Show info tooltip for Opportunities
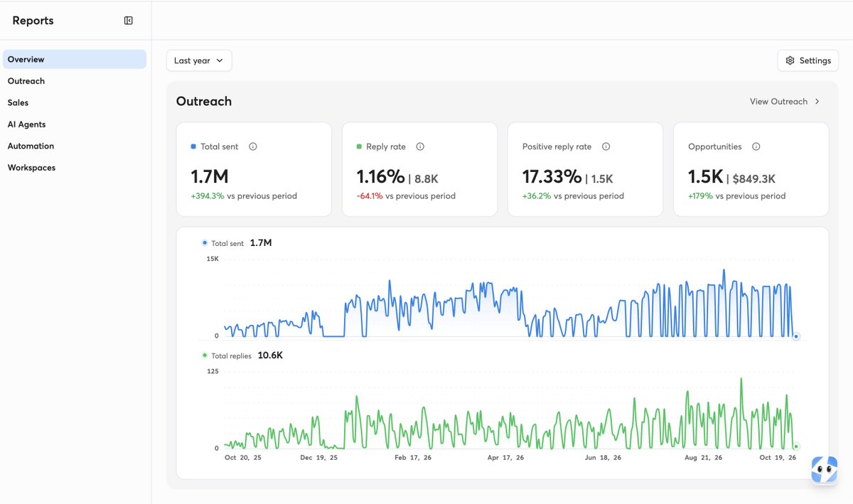 click(756, 146)
